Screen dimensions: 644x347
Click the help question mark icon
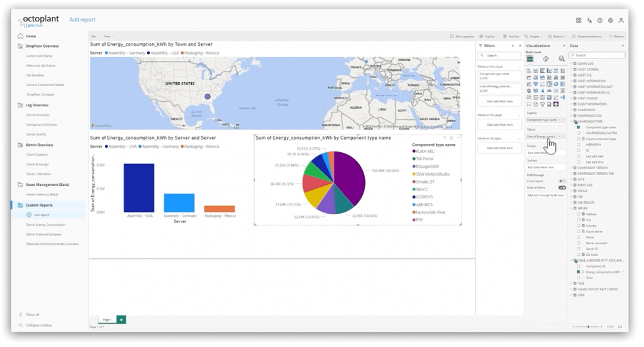[600, 20]
